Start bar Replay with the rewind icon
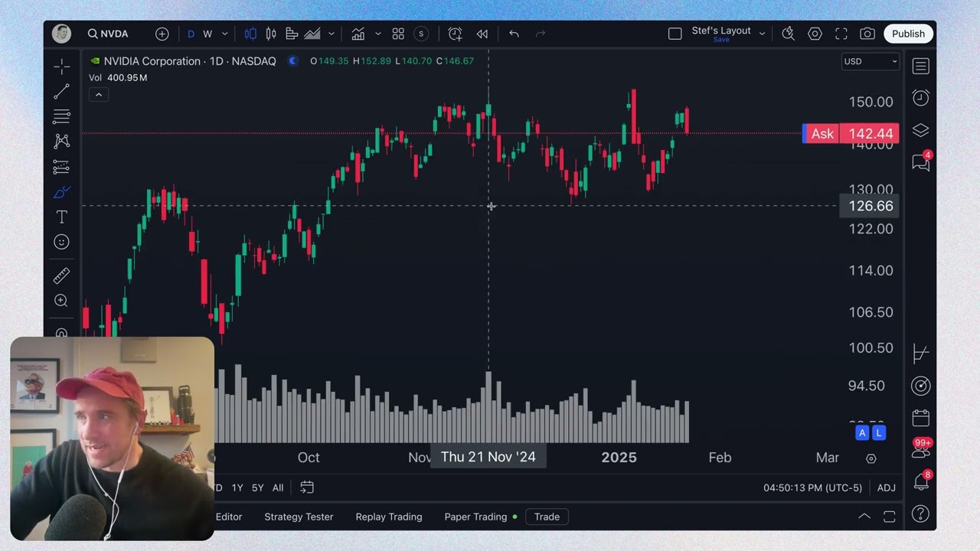Image resolution: width=980 pixels, height=551 pixels. tap(482, 34)
